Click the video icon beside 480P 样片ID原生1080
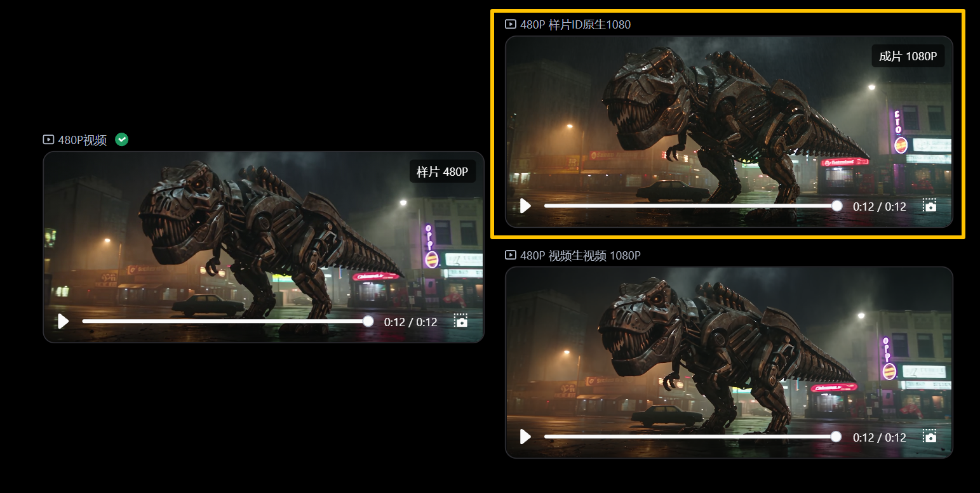The width and height of the screenshot is (980, 493). [x=510, y=25]
